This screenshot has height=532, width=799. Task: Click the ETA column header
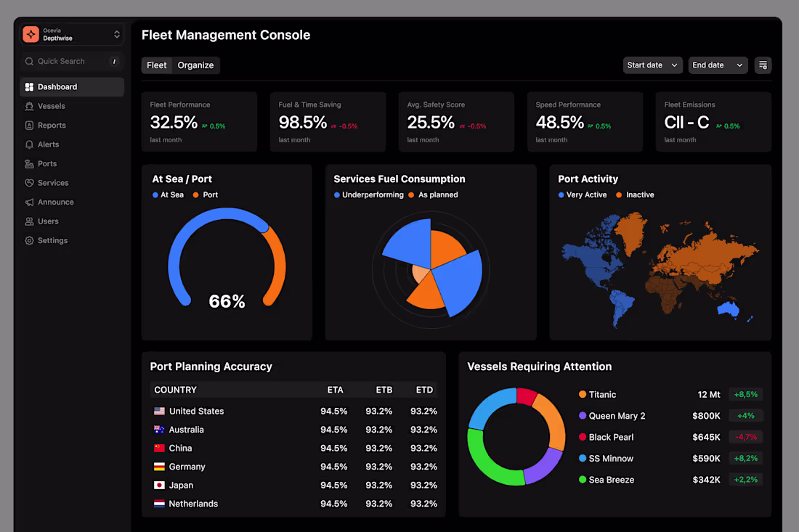tap(335, 390)
